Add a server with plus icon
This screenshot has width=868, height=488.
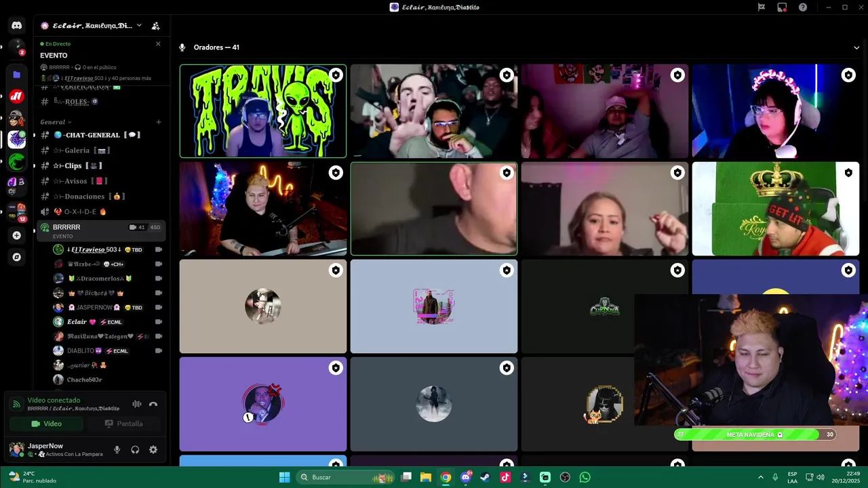(17, 235)
